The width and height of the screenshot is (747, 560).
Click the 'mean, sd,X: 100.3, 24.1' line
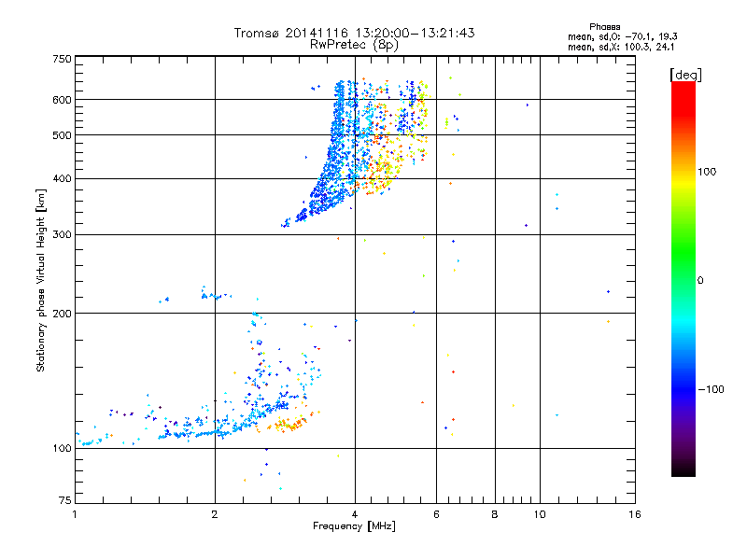(621, 47)
